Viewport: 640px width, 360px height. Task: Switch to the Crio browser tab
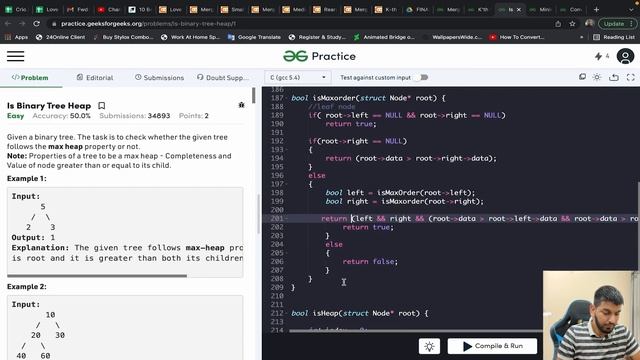[x=16, y=9]
